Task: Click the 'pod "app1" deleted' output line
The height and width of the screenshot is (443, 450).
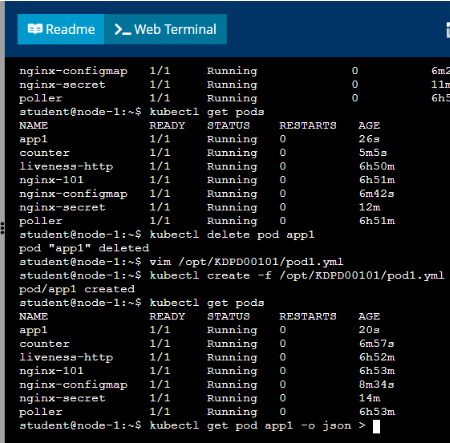Action: point(84,248)
